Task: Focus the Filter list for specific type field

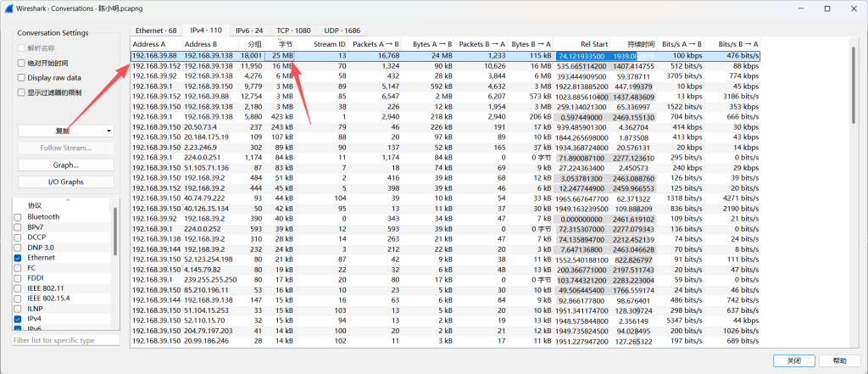Action: (x=66, y=340)
